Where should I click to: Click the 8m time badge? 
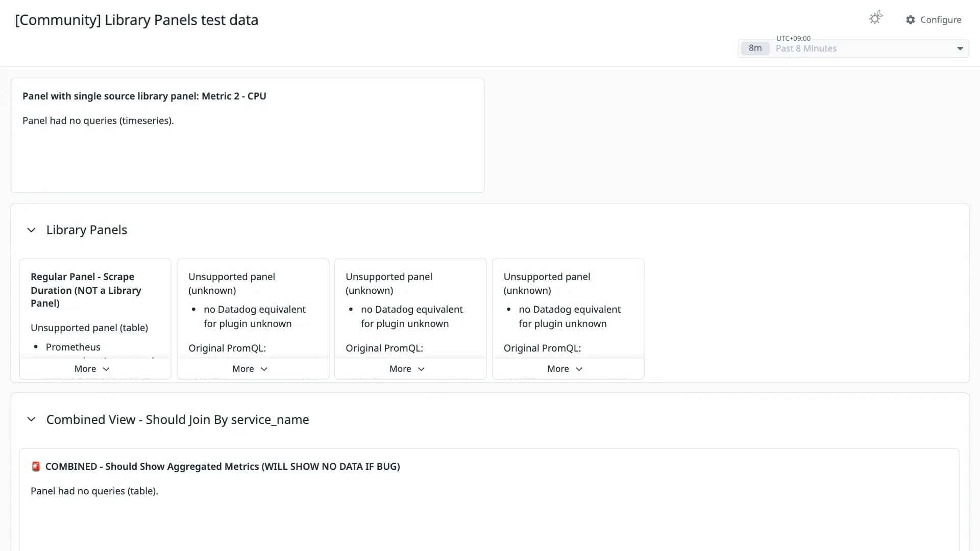[755, 48]
